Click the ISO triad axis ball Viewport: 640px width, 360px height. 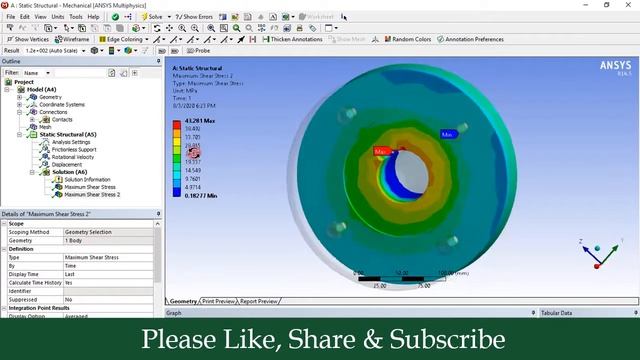point(598,248)
